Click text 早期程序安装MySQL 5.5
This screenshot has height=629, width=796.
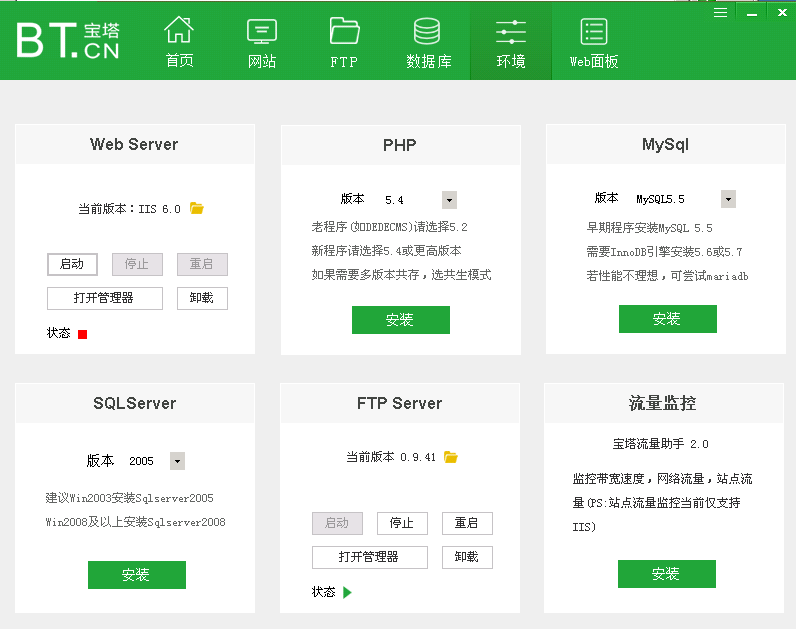click(x=649, y=228)
